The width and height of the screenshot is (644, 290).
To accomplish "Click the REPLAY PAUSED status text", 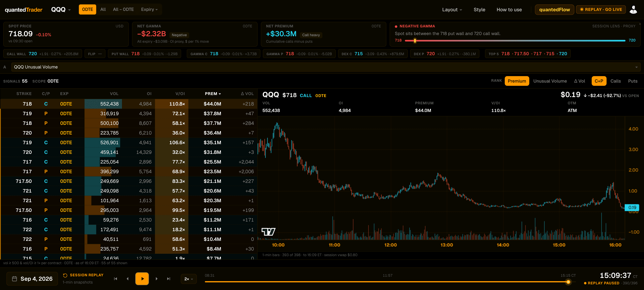I will (x=603, y=283).
